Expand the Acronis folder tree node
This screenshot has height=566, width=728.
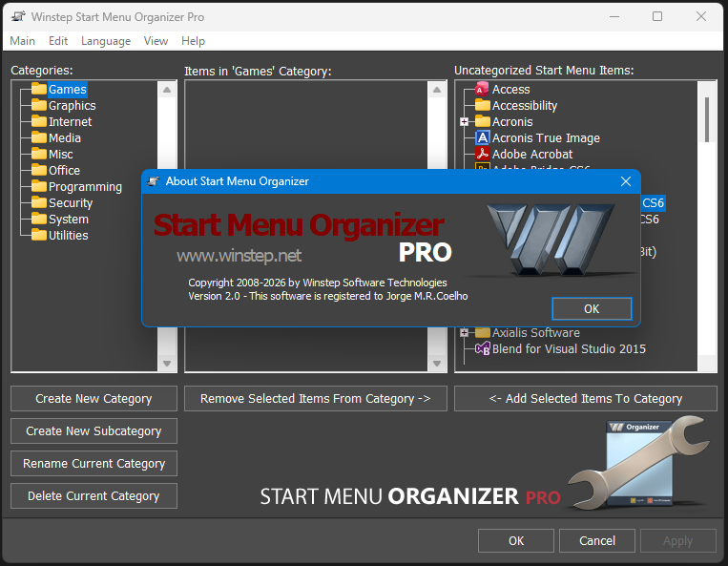point(465,122)
